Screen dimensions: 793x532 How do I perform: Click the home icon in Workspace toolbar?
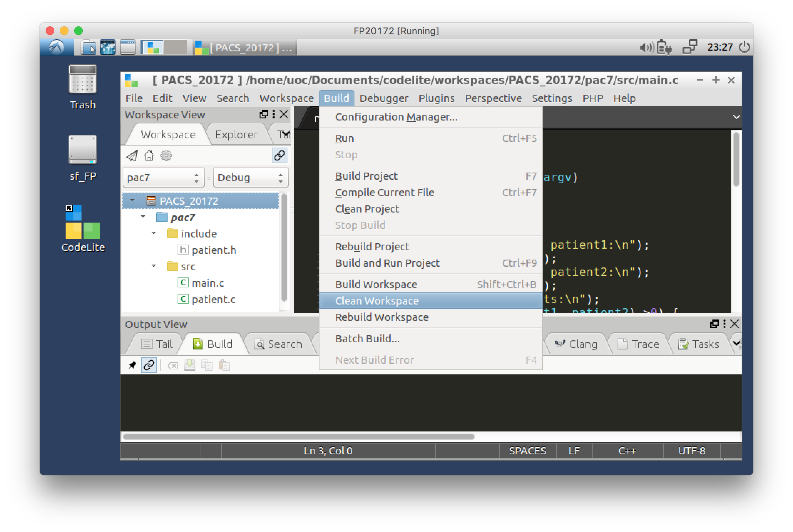pyautogui.click(x=149, y=156)
